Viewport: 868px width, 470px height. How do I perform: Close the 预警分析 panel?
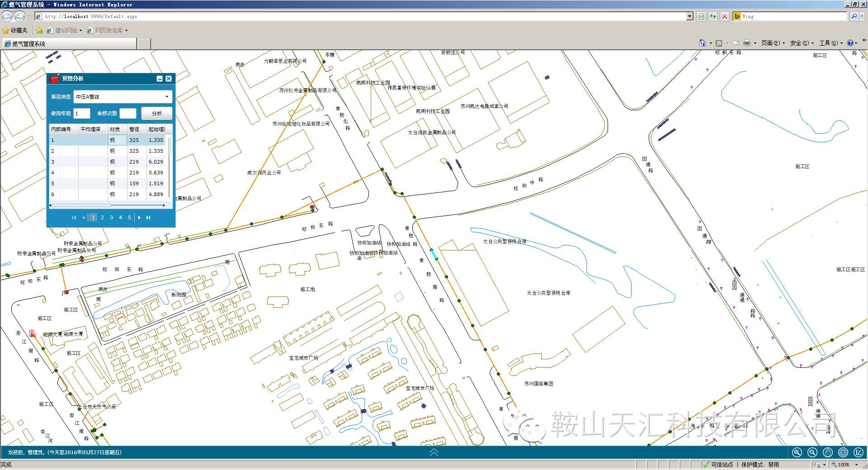(x=169, y=79)
